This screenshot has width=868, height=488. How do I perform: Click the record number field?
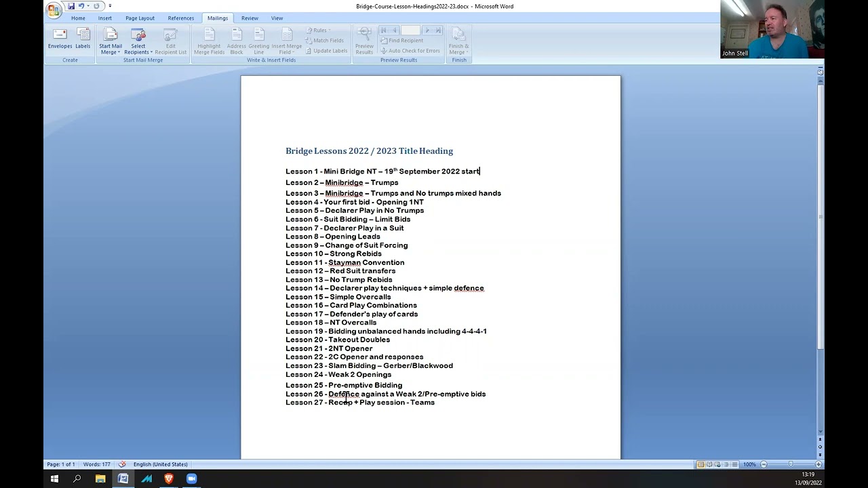[x=410, y=30]
